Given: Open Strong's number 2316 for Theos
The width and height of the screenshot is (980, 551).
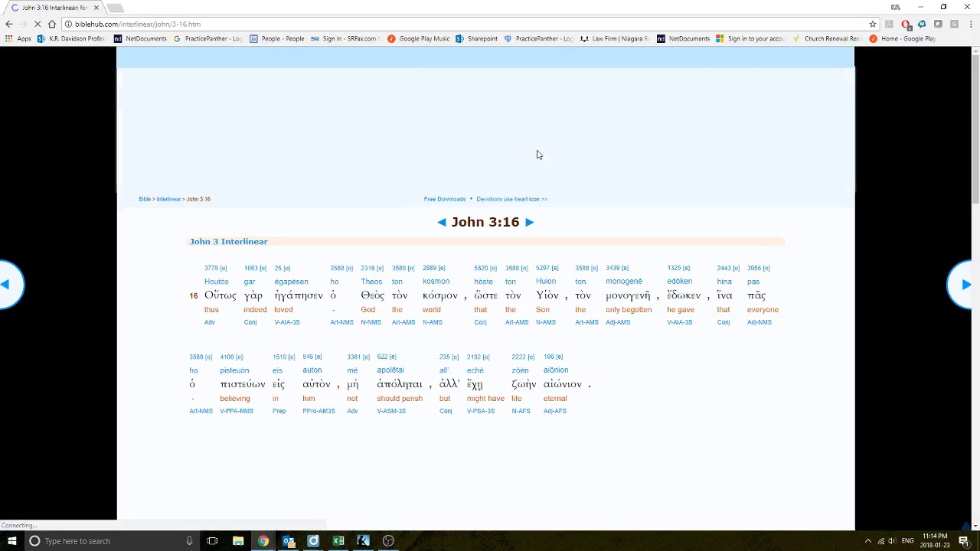Looking at the screenshot, I should tap(367, 269).
